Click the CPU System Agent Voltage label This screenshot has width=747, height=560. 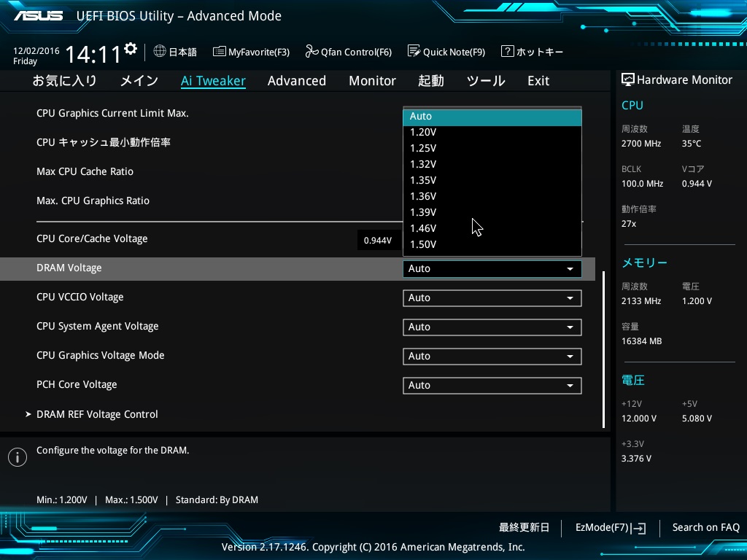pos(98,327)
